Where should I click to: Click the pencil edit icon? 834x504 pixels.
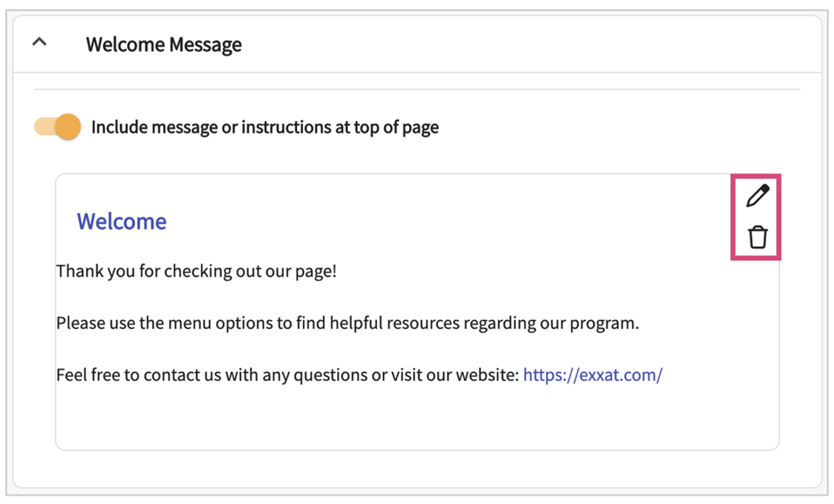tap(757, 196)
